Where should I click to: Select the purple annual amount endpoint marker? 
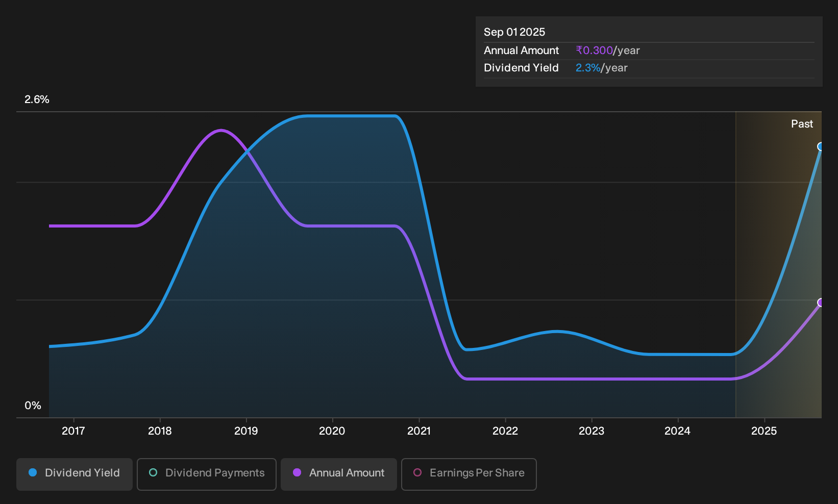click(x=821, y=303)
